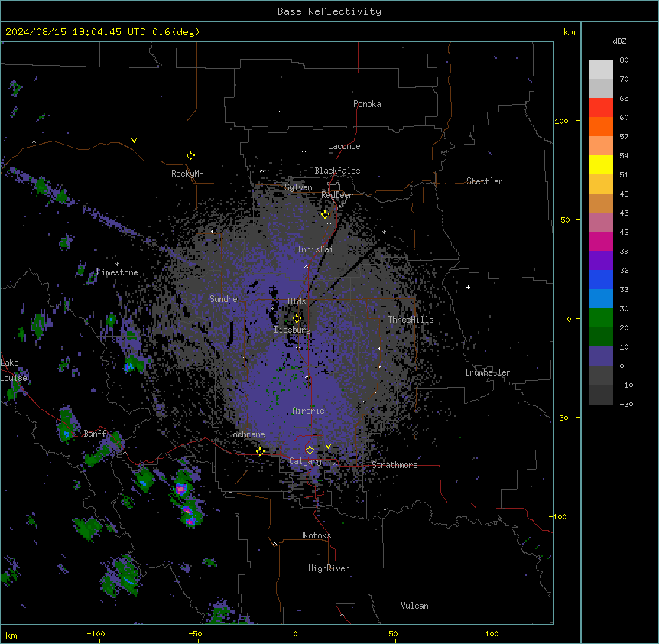Click the Cochrane city label
Viewport: 659px width, 644px height.
click(x=246, y=434)
